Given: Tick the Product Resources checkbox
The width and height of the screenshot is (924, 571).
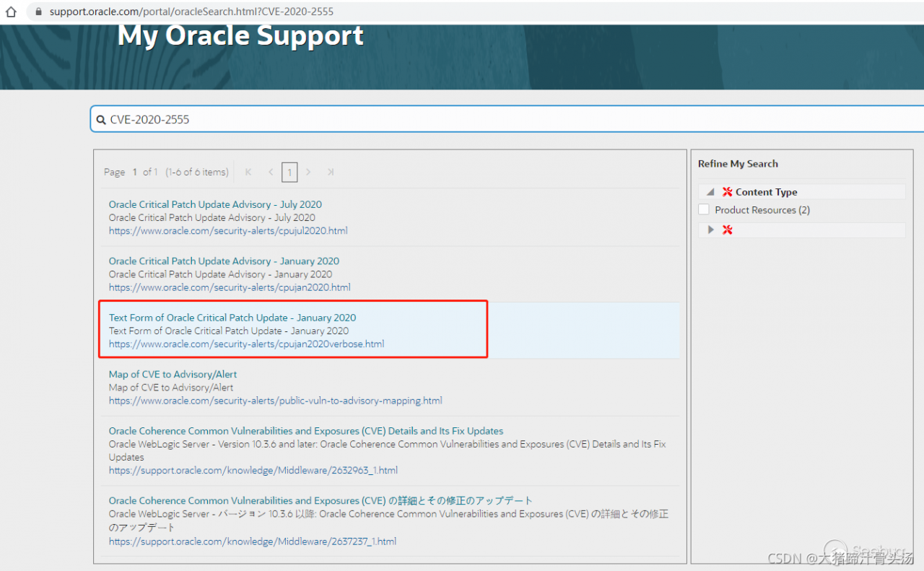Looking at the screenshot, I should [x=704, y=209].
